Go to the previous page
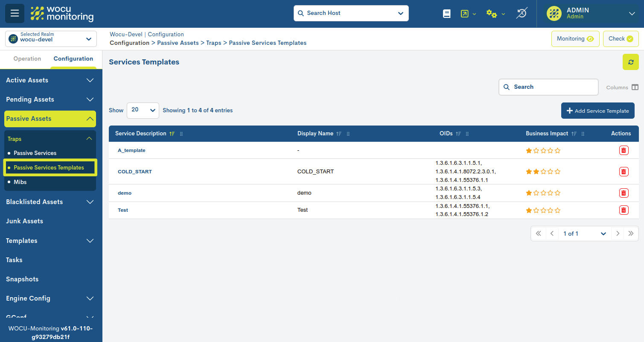The width and height of the screenshot is (644, 342). [x=552, y=234]
